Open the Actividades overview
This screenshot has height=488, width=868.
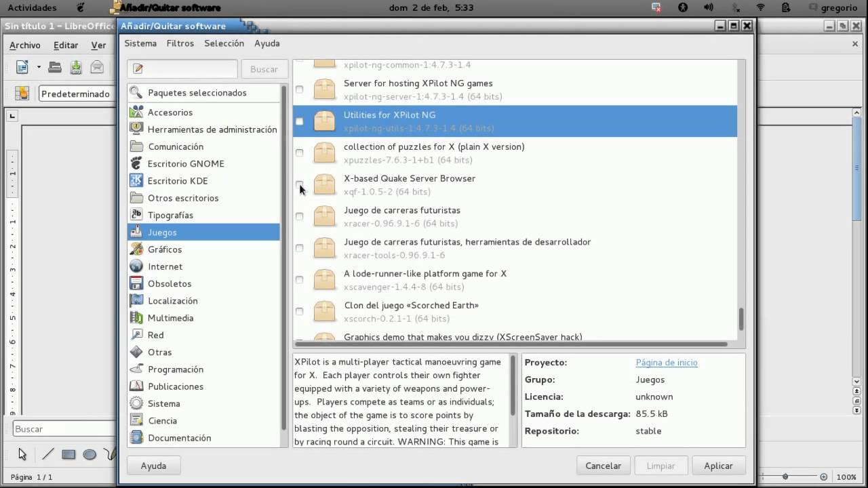(x=32, y=7)
